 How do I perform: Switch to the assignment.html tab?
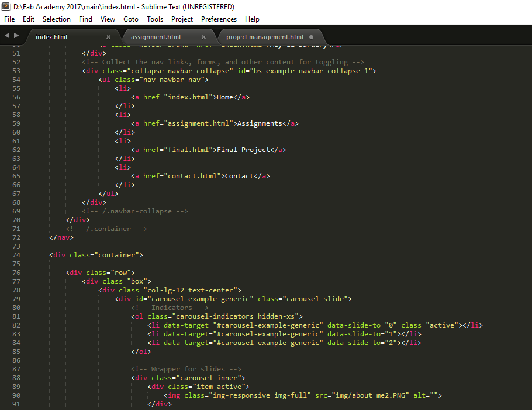click(x=156, y=37)
